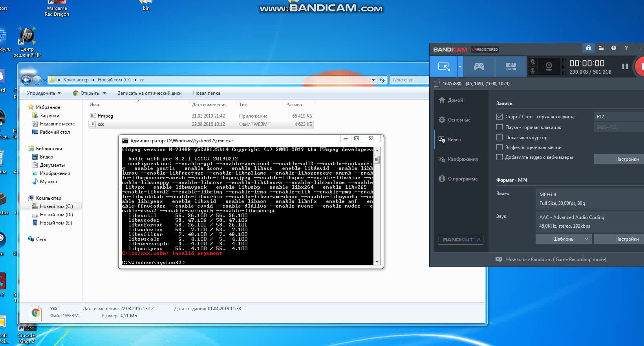Open the О программе tab
Image resolution: width=644 pixels, height=346 pixels.
tap(461, 179)
